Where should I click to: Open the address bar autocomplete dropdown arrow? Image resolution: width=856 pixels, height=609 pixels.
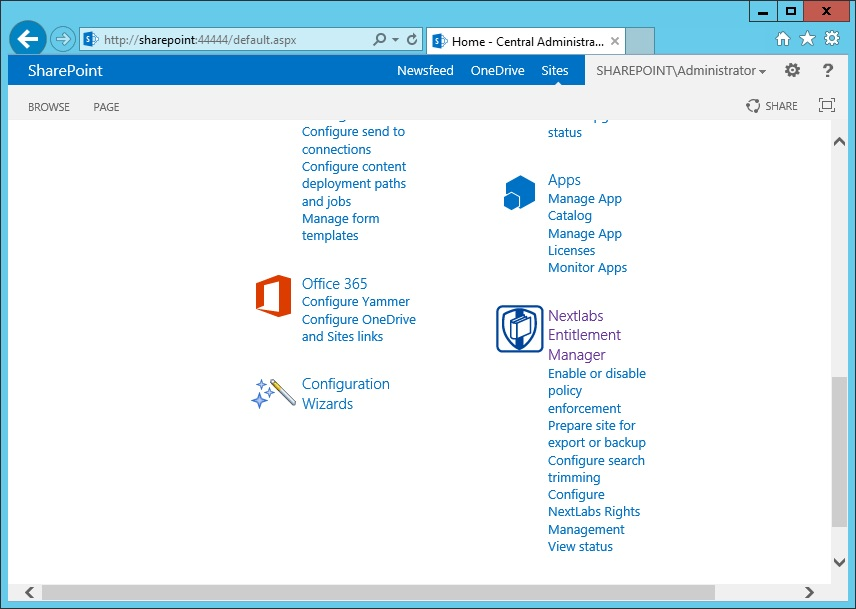tap(395, 40)
